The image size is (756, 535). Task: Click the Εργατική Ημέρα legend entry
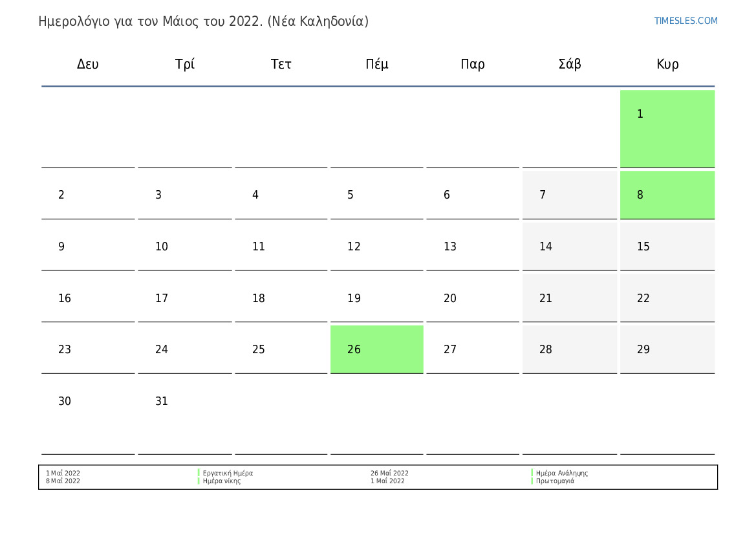point(228,474)
